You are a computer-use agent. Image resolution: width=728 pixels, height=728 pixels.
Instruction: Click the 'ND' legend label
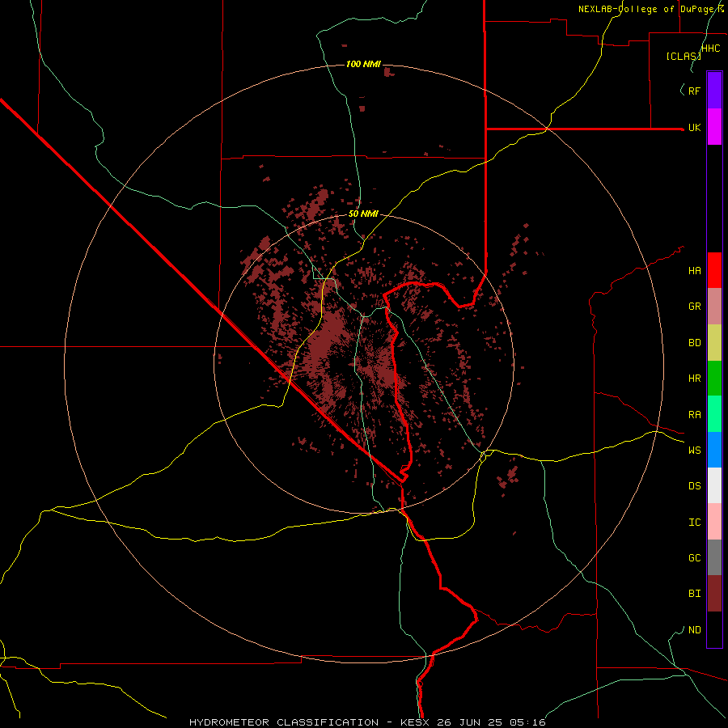(x=694, y=630)
